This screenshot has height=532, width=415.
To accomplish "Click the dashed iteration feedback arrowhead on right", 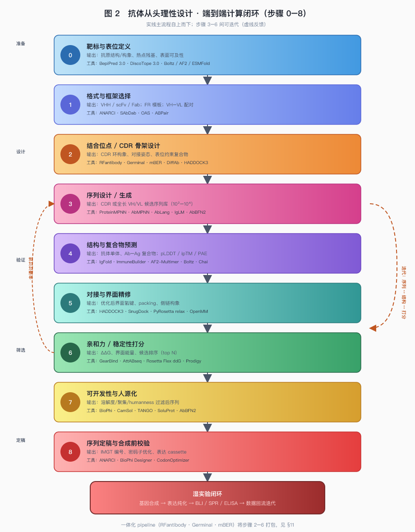I will (x=373, y=328).
